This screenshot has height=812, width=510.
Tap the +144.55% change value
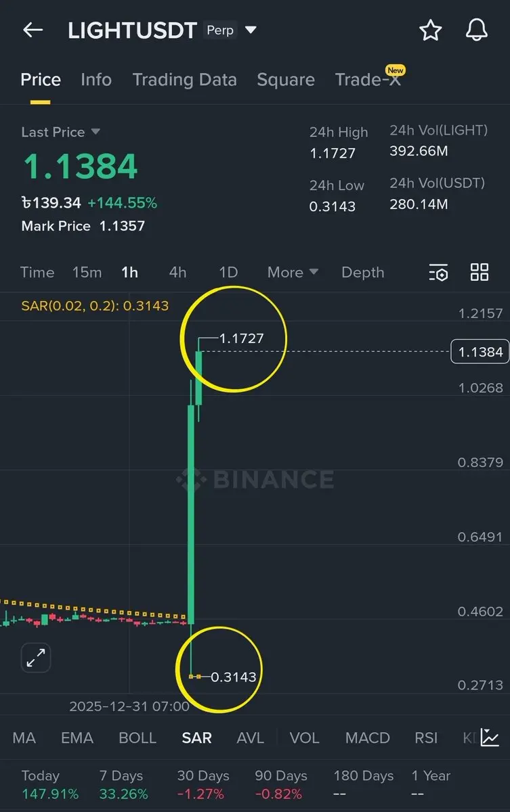122,202
